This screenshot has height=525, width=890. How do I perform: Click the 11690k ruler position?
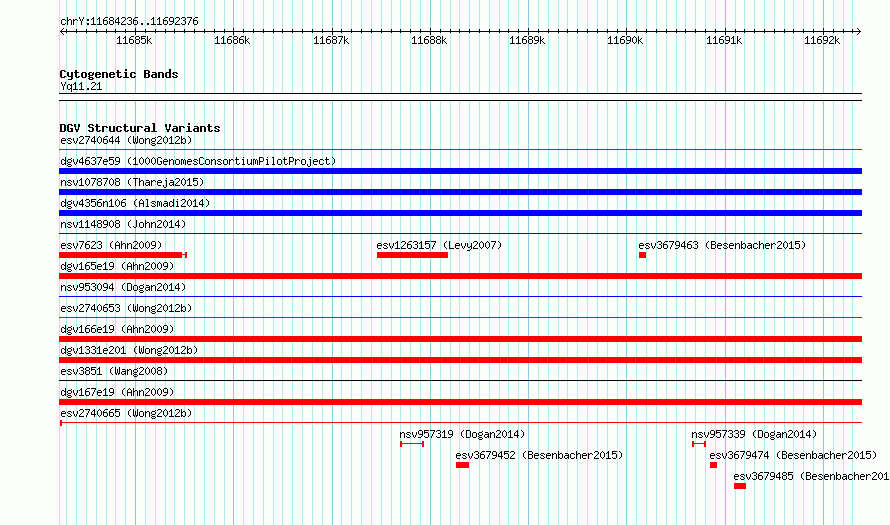[x=625, y=40]
